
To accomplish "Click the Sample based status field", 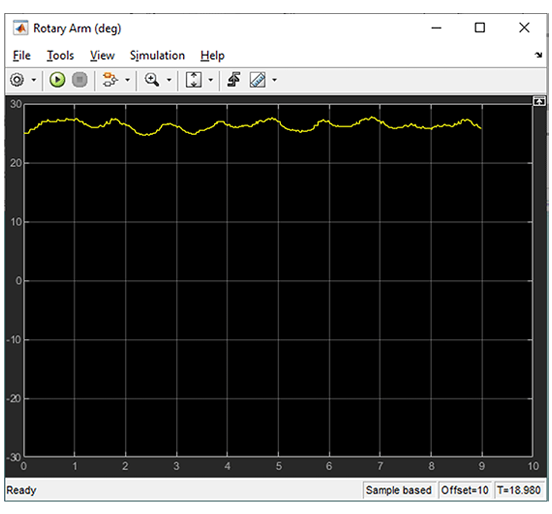I will click(x=399, y=490).
